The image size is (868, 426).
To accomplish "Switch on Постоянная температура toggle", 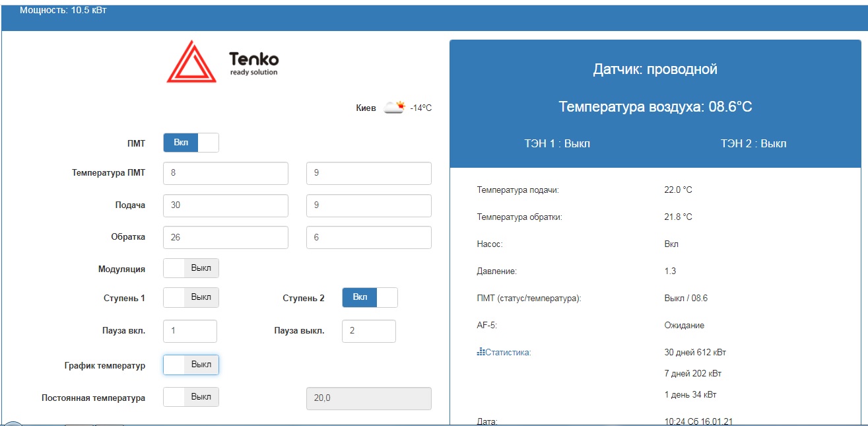I will click(x=191, y=397).
